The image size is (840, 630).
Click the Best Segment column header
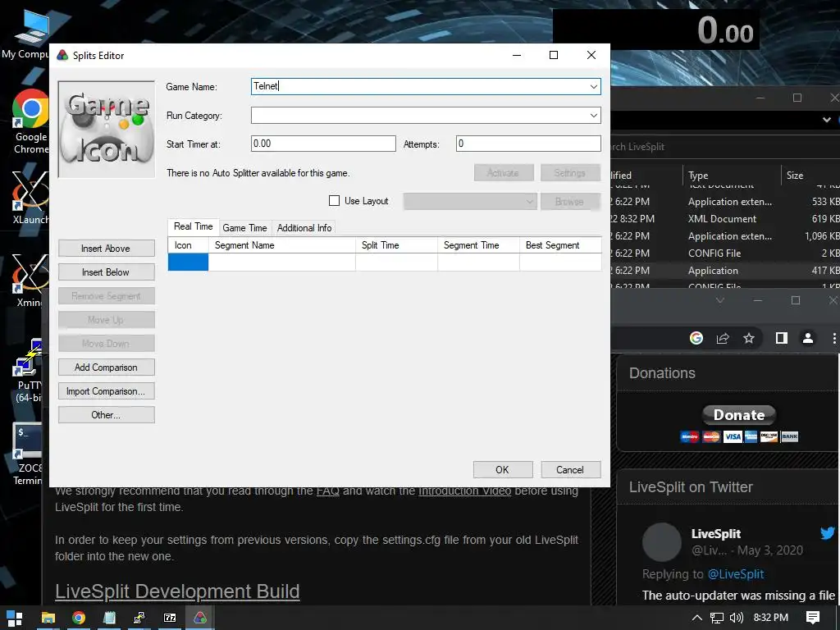pyautogui.click(x=560, y=245)
